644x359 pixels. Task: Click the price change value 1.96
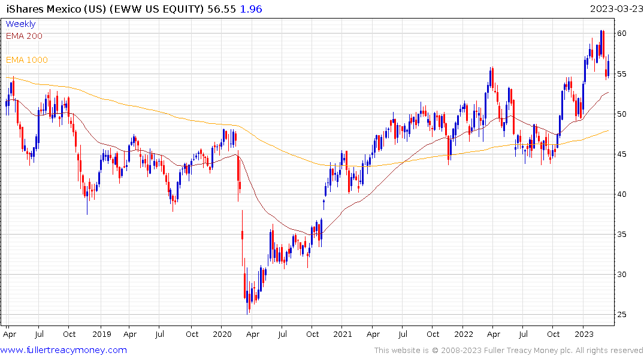251,9
